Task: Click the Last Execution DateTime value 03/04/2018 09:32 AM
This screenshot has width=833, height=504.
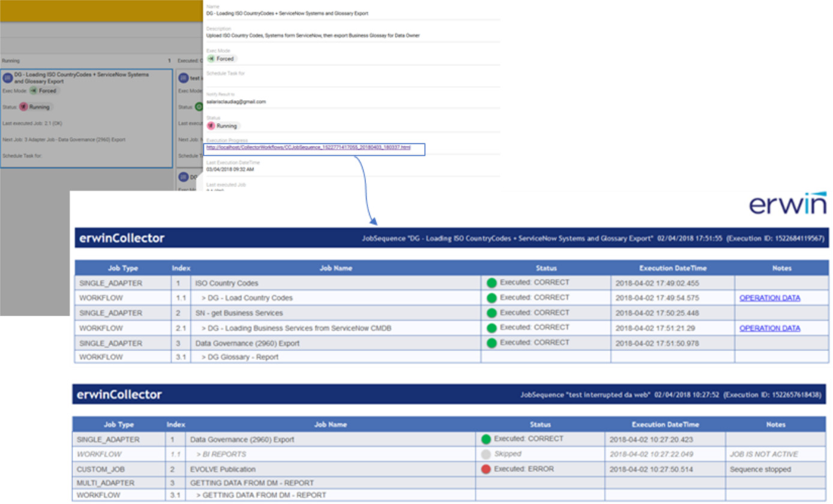Action: tap(230, 170)
